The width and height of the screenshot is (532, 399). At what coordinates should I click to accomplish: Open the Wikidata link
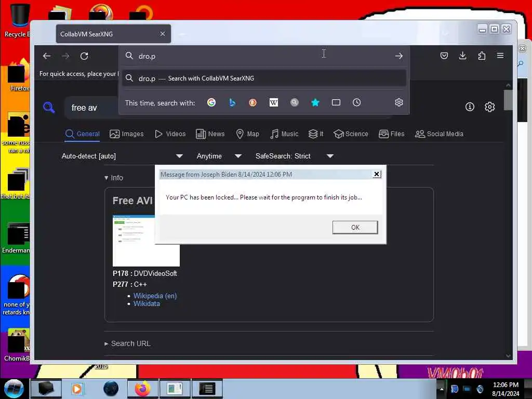tap(147, 304)
